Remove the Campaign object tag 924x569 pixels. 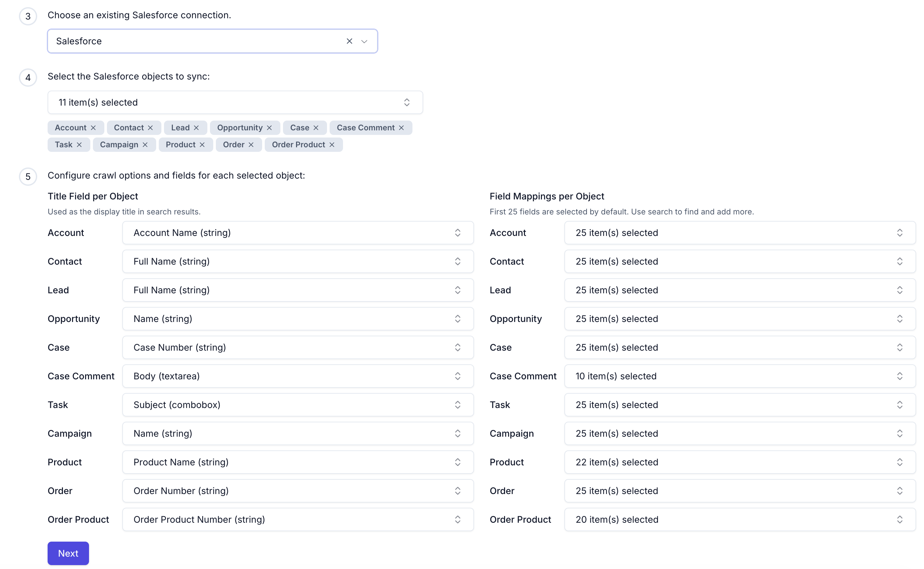pos(145,144)
